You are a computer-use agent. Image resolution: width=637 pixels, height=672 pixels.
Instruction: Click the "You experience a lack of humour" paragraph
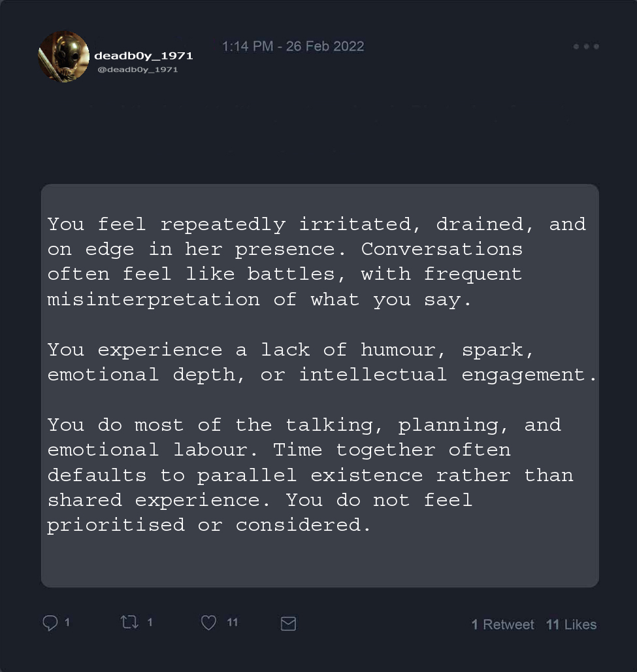click(x=321, y=362)
